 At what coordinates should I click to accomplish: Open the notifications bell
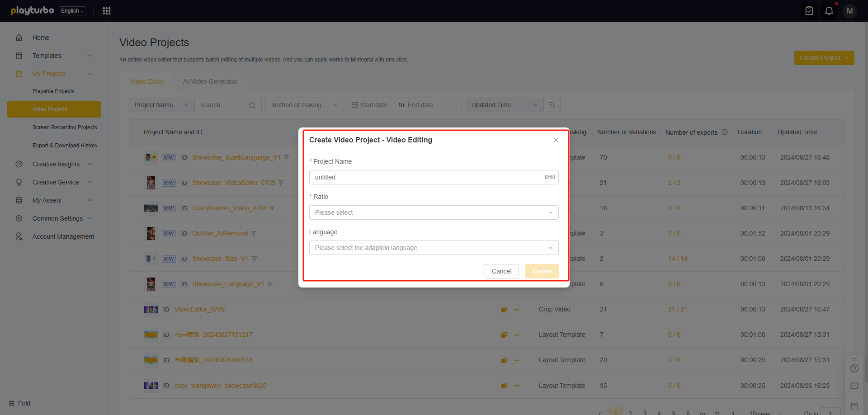coord(829,11)
